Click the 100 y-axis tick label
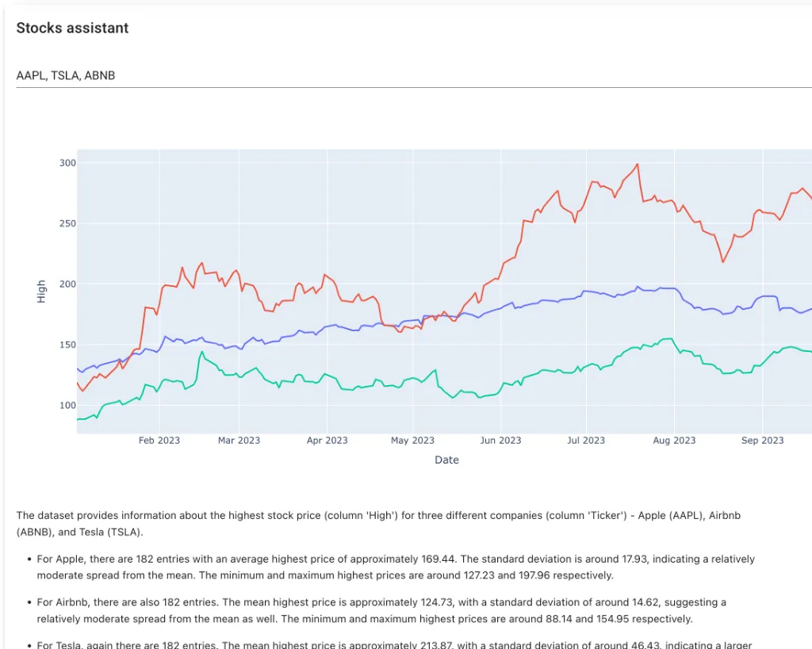This screenshot has height=649, width=812. tap(67, 406)
